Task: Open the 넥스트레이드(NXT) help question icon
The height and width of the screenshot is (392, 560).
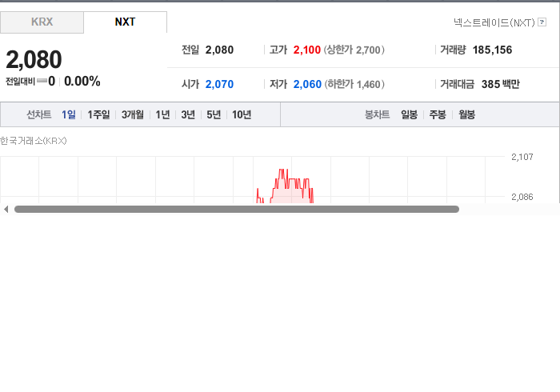Action: (x=542, y=22)
